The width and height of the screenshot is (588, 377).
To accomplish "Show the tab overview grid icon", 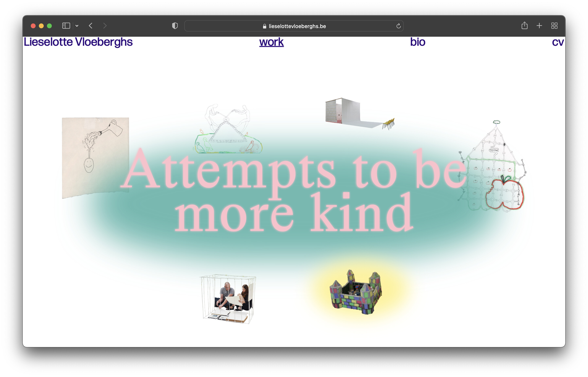I will click(554, 26).
